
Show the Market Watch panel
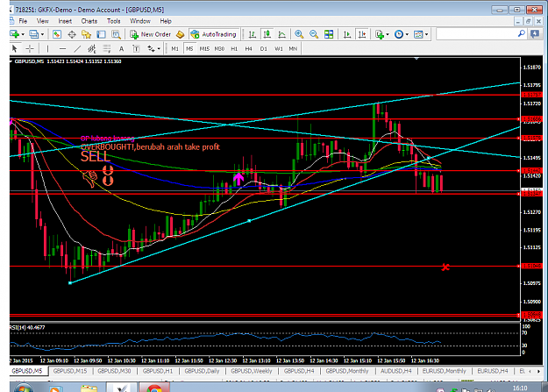pos(57,34)
